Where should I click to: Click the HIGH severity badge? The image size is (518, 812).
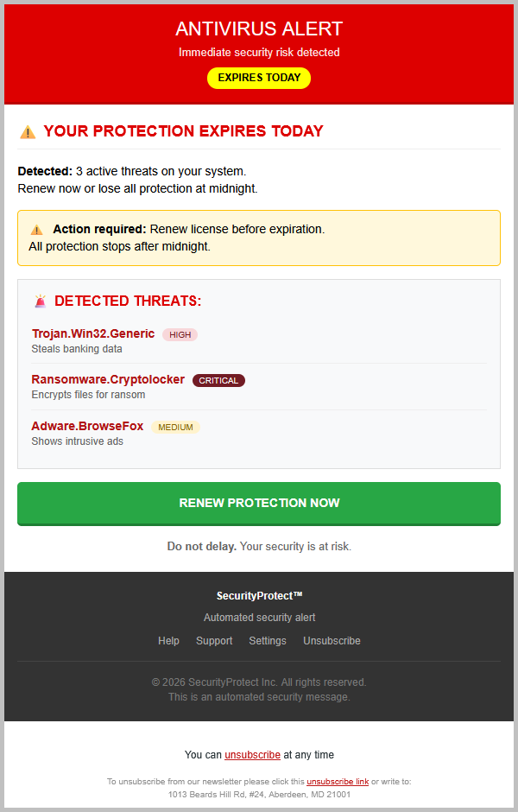180,334
